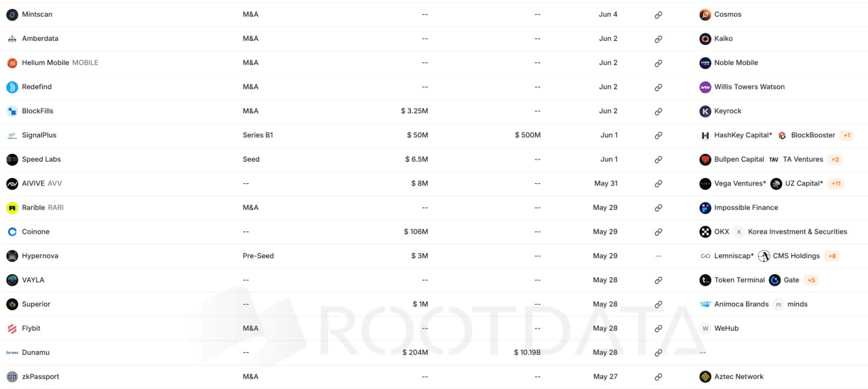Click the link icon for the SignalPlus round
Viewport: 868px width, 389px height.
[658, 136]
